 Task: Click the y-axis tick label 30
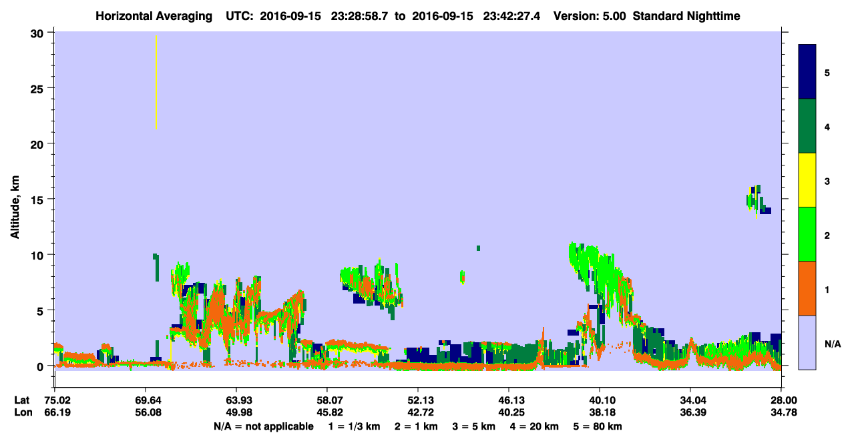39,32
